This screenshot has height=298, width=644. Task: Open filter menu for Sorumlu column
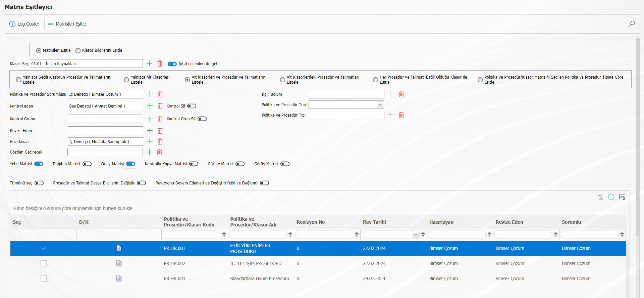click(x=622, y=235)
